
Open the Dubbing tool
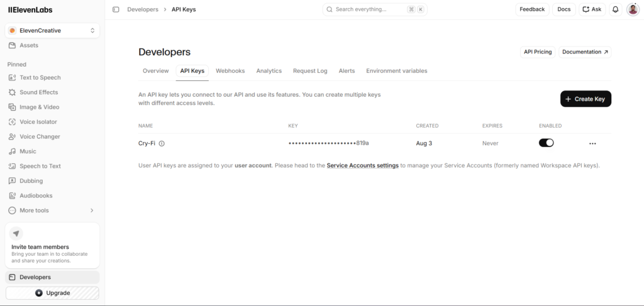52,181
